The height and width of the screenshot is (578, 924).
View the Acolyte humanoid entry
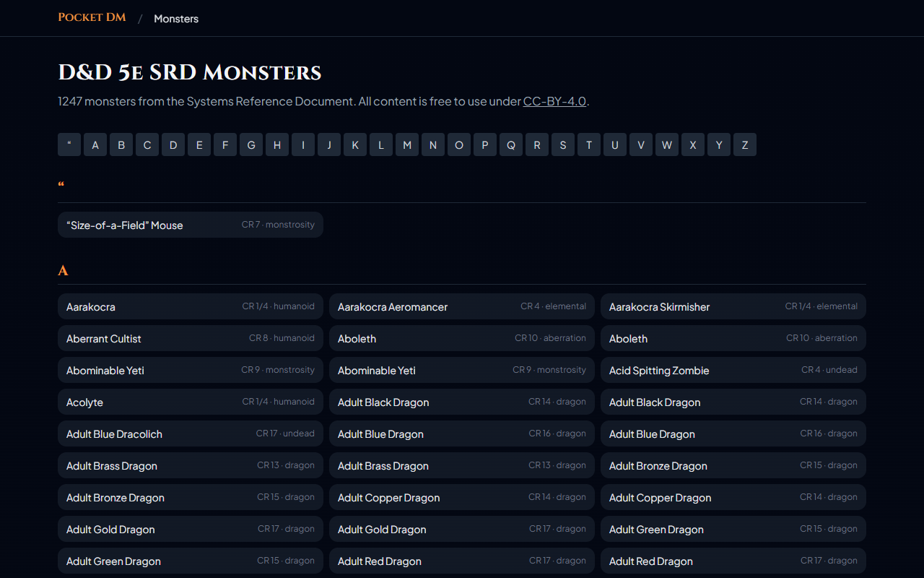pyautogui.click(x=190, y=402)
